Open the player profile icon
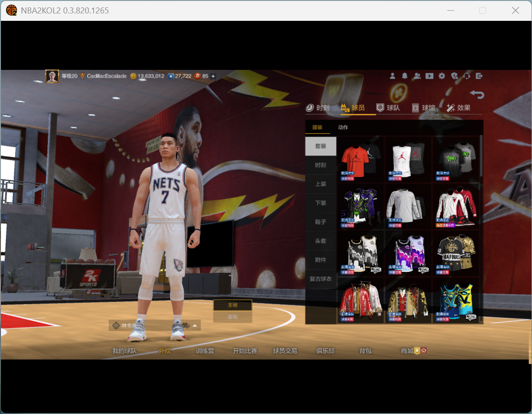The image size is (532, 414). (393, 76)
